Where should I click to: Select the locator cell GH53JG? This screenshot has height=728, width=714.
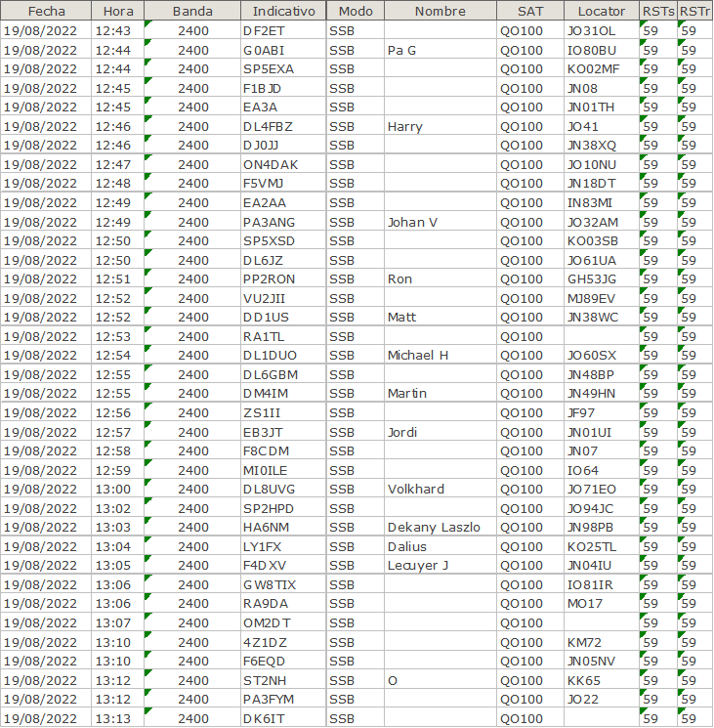click(592, 278)
